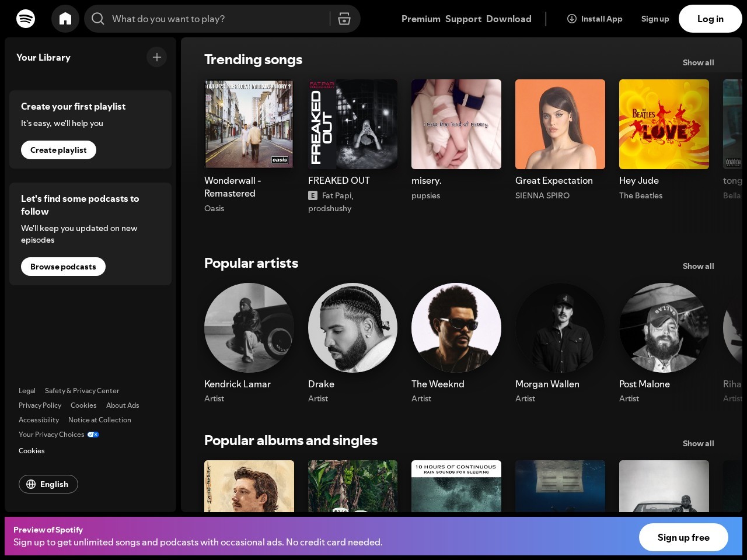Open Hey Jude Beatles Love cover
747x560 pixels.
point(664,124)
